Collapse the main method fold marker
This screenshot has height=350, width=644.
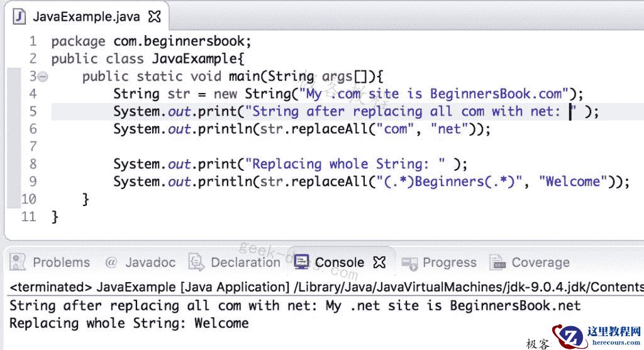click(43, 76)
